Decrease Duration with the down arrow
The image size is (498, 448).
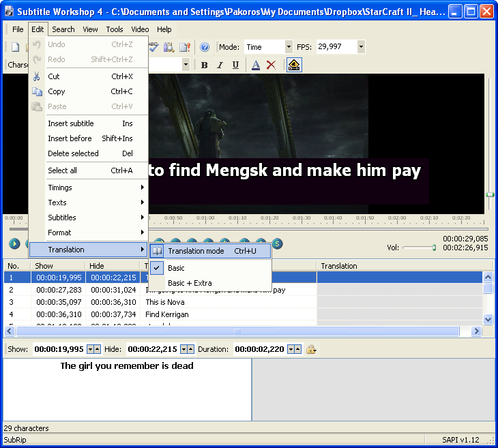291,349
